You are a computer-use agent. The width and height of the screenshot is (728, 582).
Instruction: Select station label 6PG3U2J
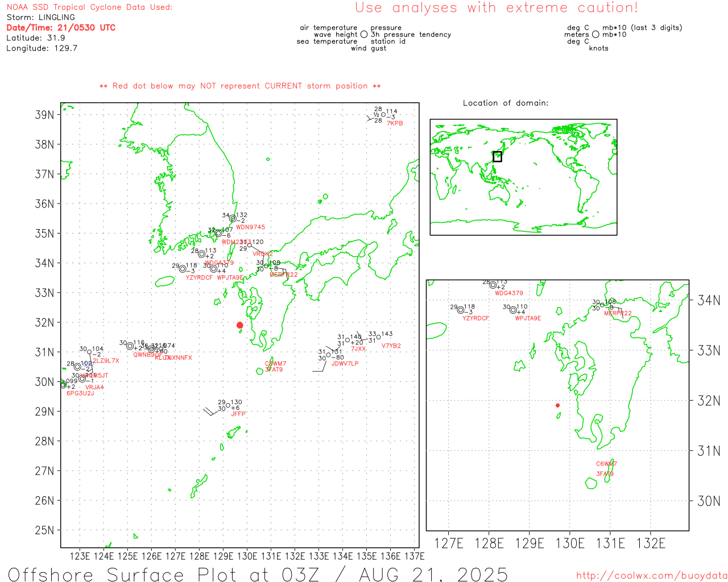(x=80, y=393)
